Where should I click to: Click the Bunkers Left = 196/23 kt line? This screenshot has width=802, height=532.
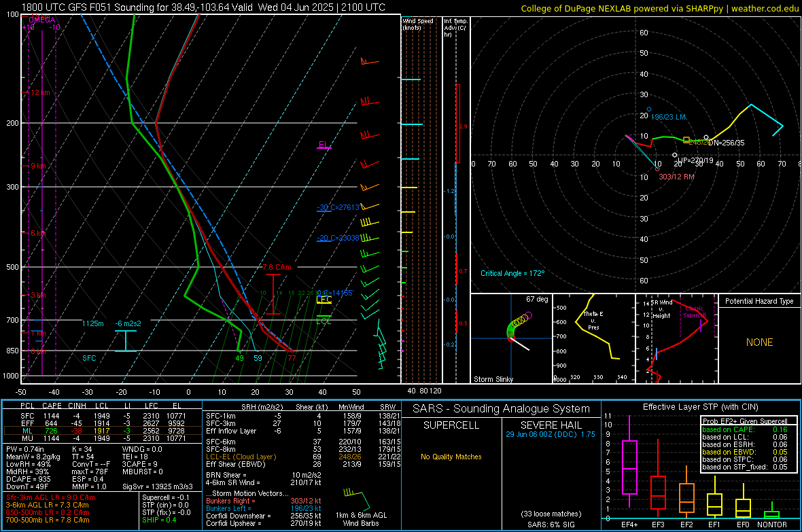pyautogui.click(x=264, y=508)
